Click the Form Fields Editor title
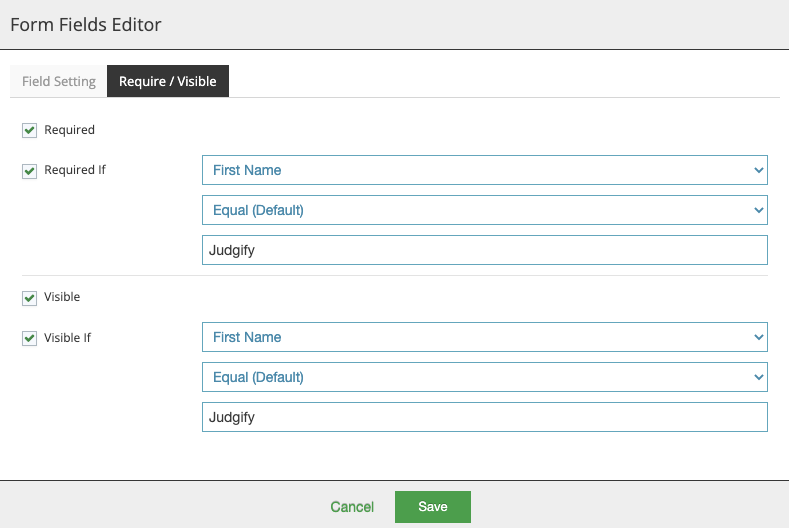Image resolution: width=789 pixels, height=528 pixels. tap(86, 25)
